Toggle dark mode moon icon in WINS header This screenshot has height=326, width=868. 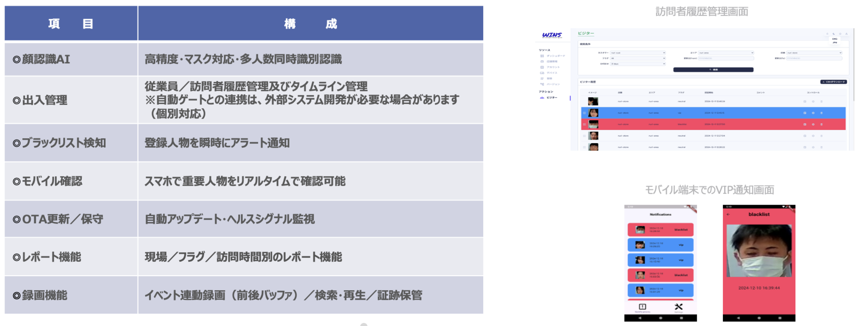(x=834, y=34)
